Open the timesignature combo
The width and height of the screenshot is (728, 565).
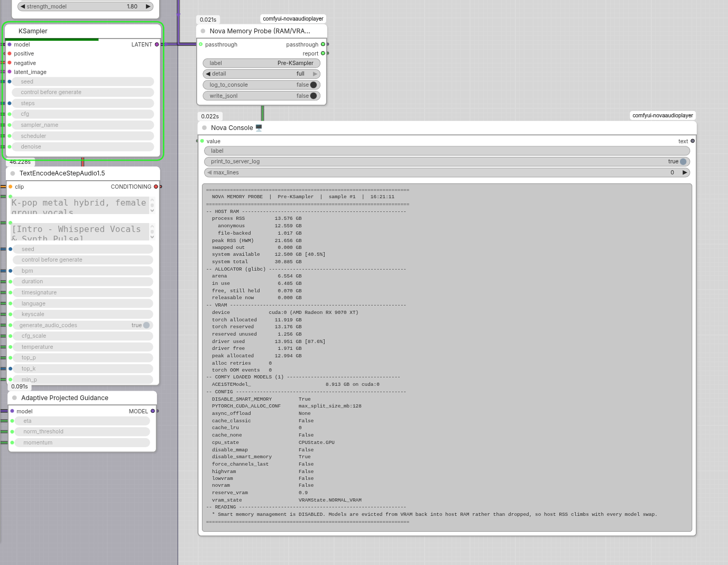pyautogui.click(x=83, y=292)
